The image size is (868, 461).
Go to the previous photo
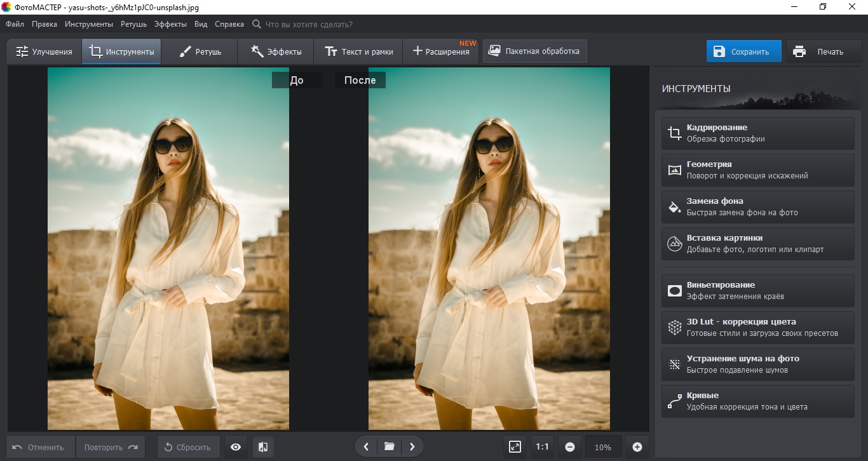(x=366, y=447)
